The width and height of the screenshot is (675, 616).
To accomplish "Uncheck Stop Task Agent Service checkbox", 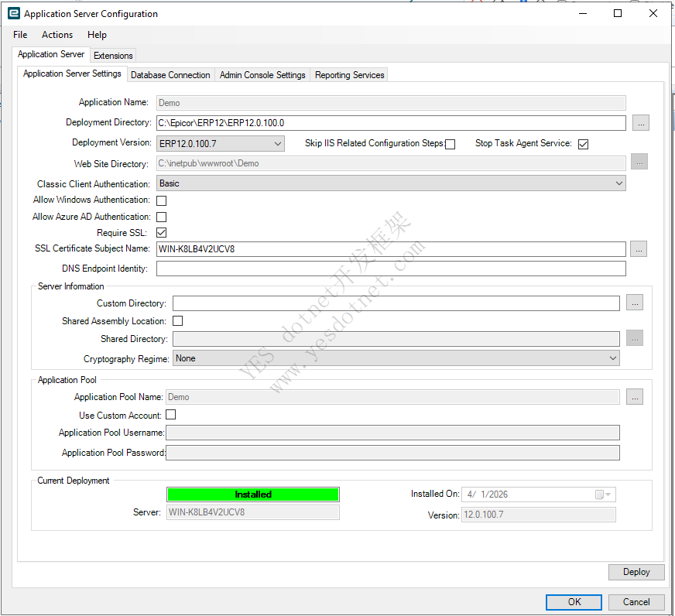I will (x=584, y=144).
